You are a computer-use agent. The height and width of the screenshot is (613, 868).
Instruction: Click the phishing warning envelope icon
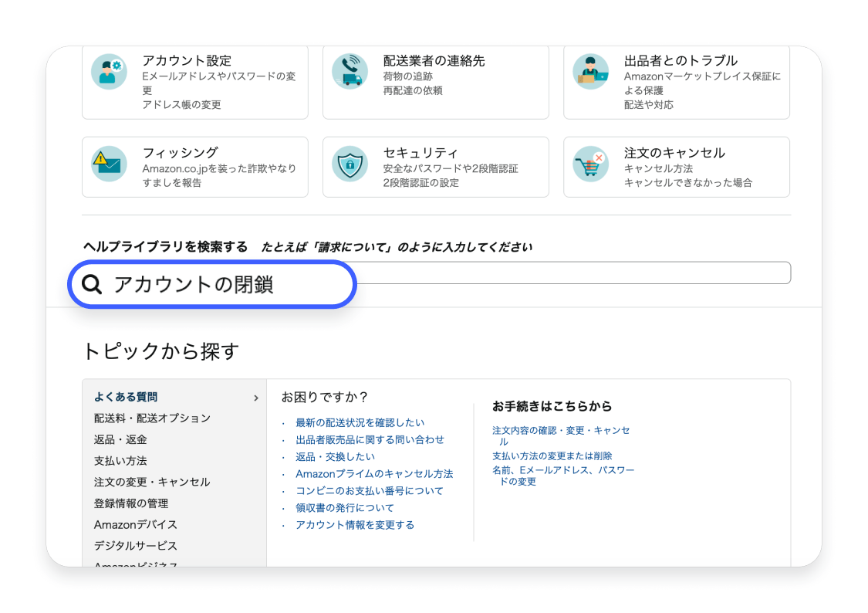(x=109, y=164)
